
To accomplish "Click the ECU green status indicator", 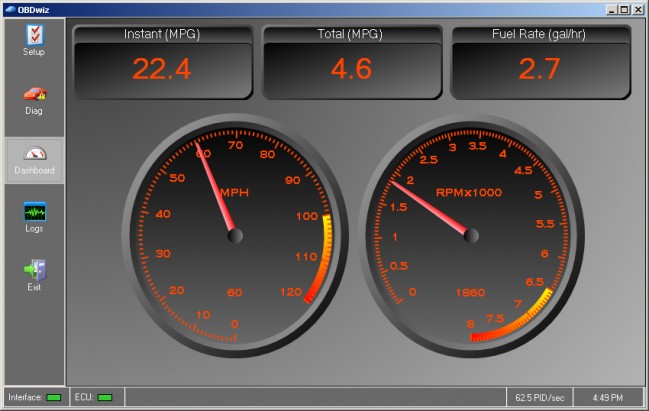I will (105, 398).
